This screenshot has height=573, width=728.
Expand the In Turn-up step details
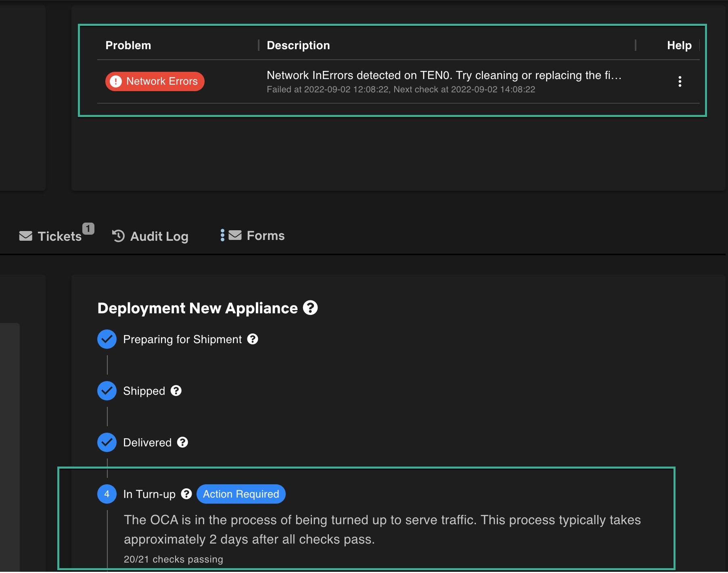pos(149,494)
